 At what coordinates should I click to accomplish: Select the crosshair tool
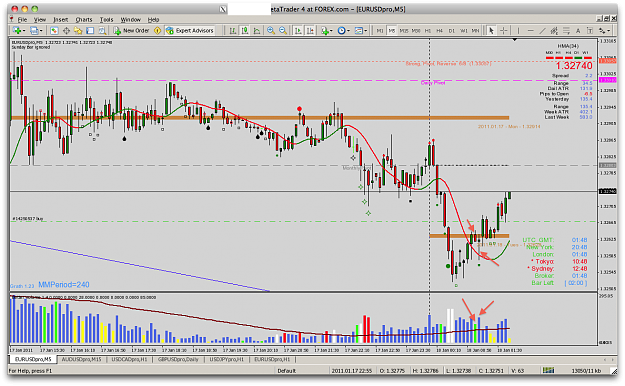click(x=503, y=31)
